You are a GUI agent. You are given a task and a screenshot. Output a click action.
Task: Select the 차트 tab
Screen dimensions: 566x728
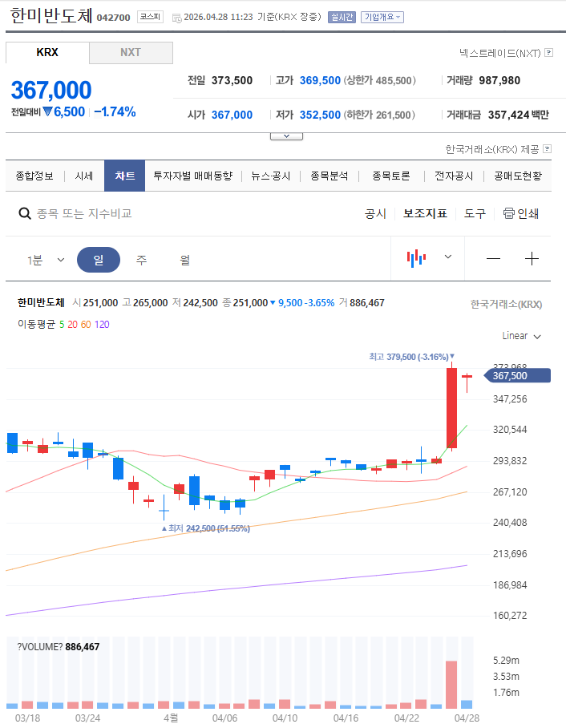124,176
